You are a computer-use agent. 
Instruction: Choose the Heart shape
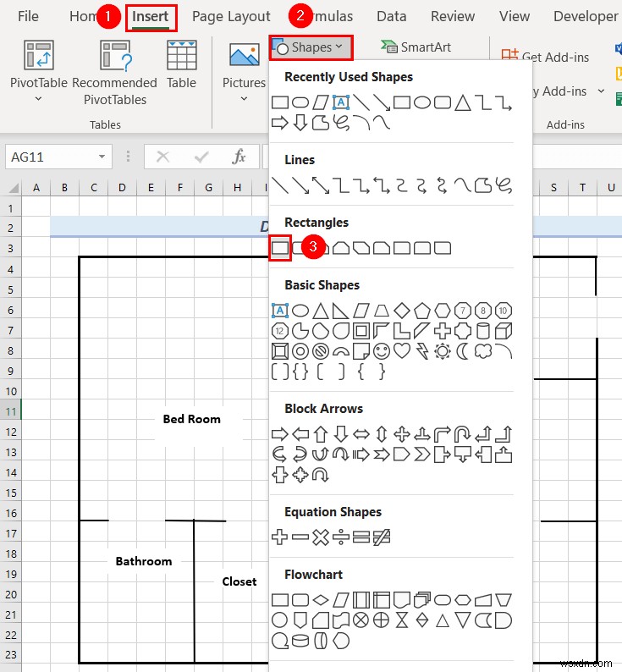click(402, 351)
